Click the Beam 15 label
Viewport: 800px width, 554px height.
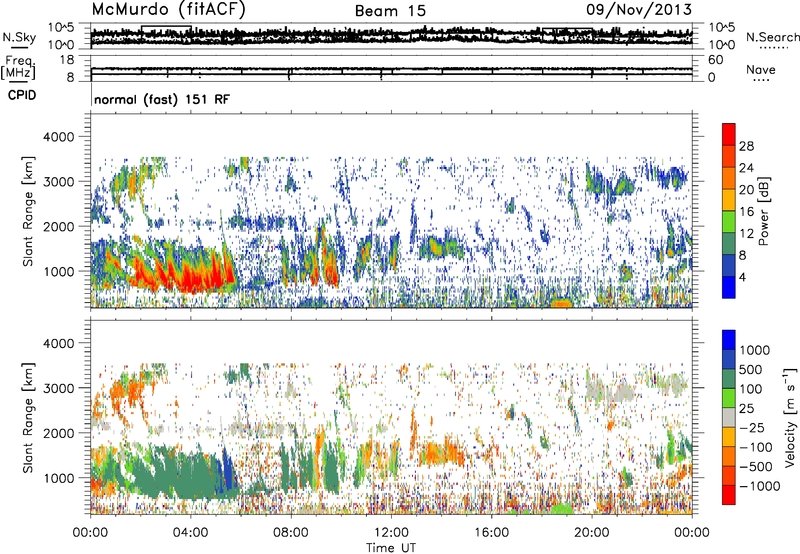[x=390, y=11]
